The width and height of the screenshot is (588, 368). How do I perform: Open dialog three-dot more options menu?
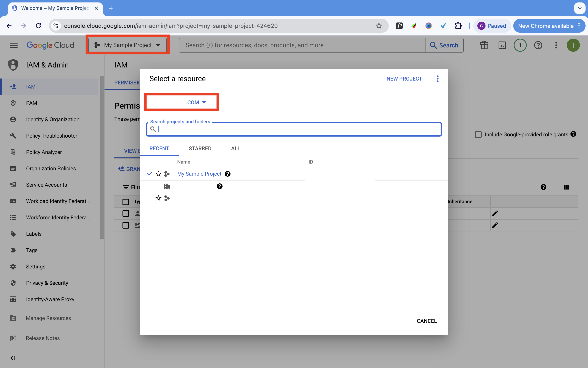437,79
